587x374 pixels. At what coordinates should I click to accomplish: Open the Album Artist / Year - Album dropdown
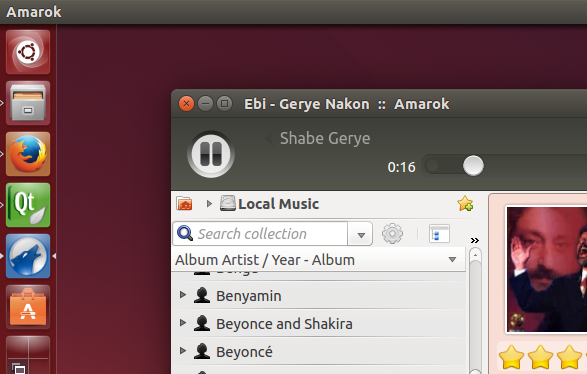click(x=319, y=259)
